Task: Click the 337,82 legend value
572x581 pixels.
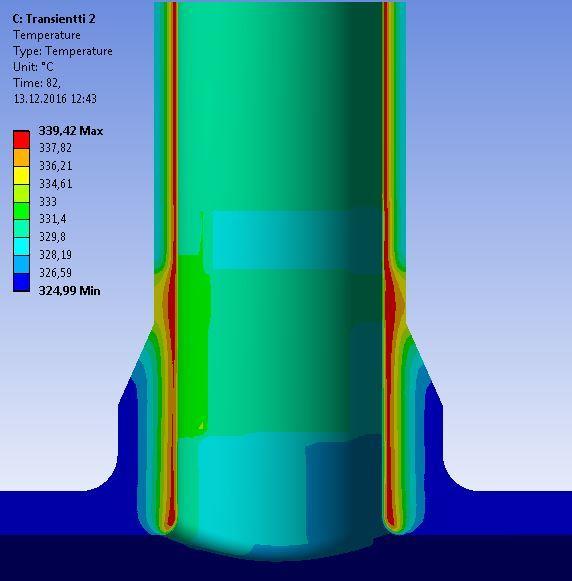Action: [56, 148]
